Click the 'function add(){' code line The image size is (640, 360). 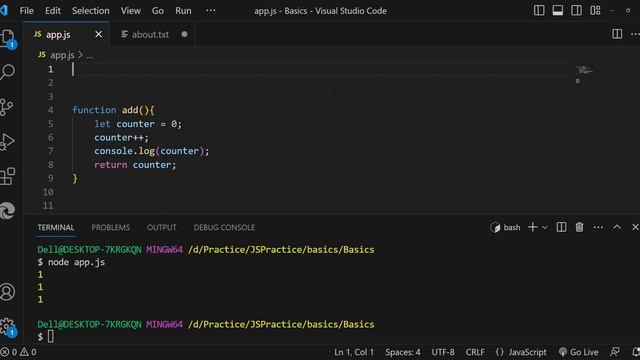pyautogui.click(x=113, y=110)
